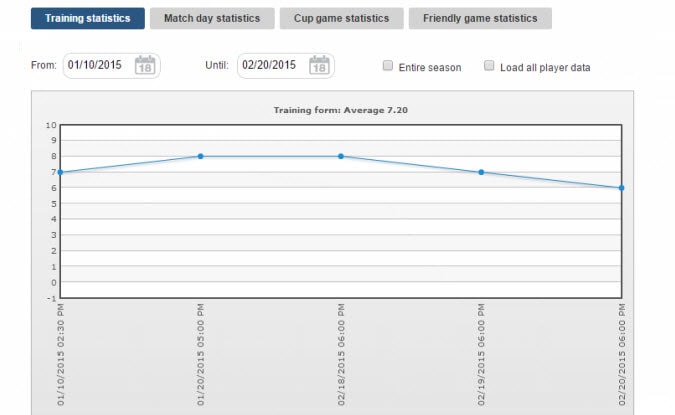The height and width of the screenshot is (415, 675).
Task: Select the data point at 01/20/2015 05:00 PM
Action: tap(201, 156)
